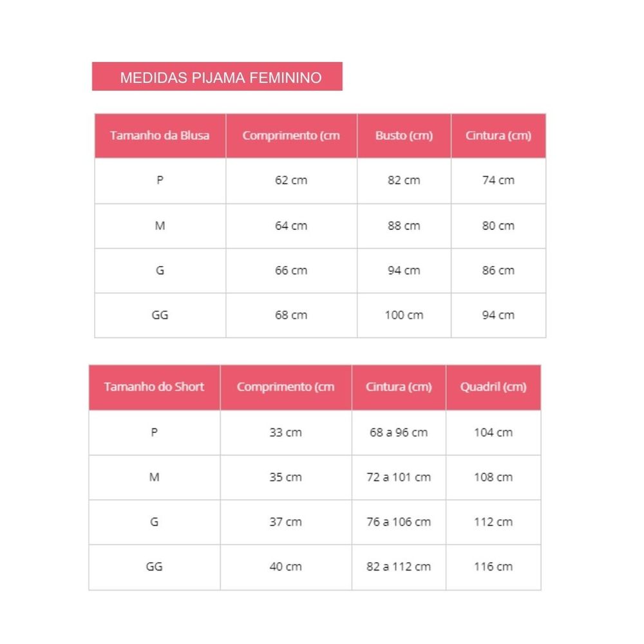Click the 62 cm blouse length cell
Viewport: 644px width, 644px height.
click(291, 180)
